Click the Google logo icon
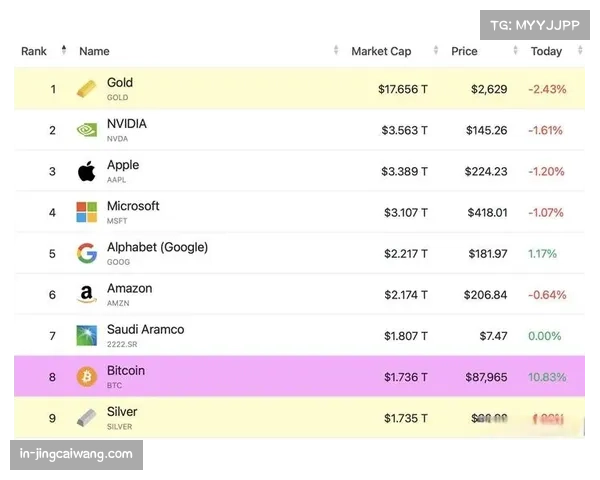This screenshot has width=600, height=480. coord(87,253)
